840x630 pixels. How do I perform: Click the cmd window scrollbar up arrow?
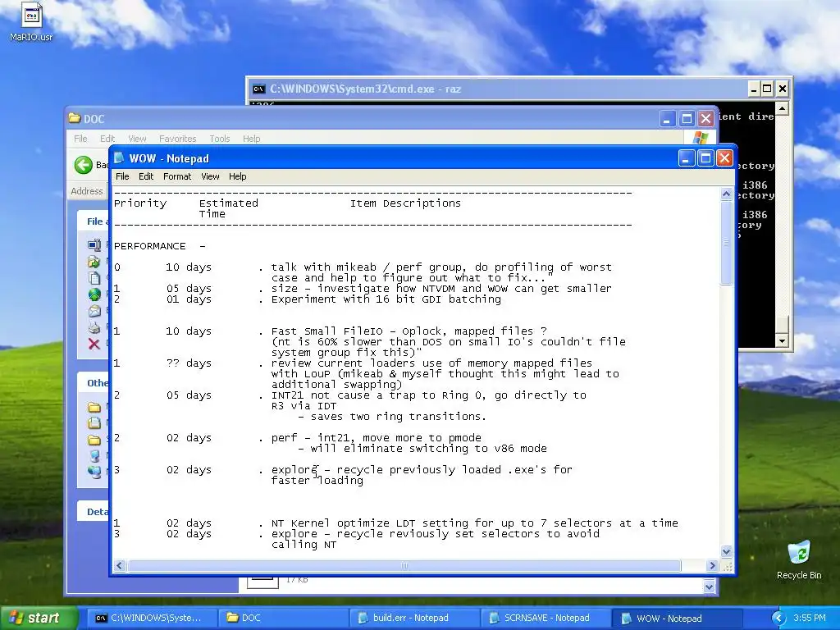[782, 109]
